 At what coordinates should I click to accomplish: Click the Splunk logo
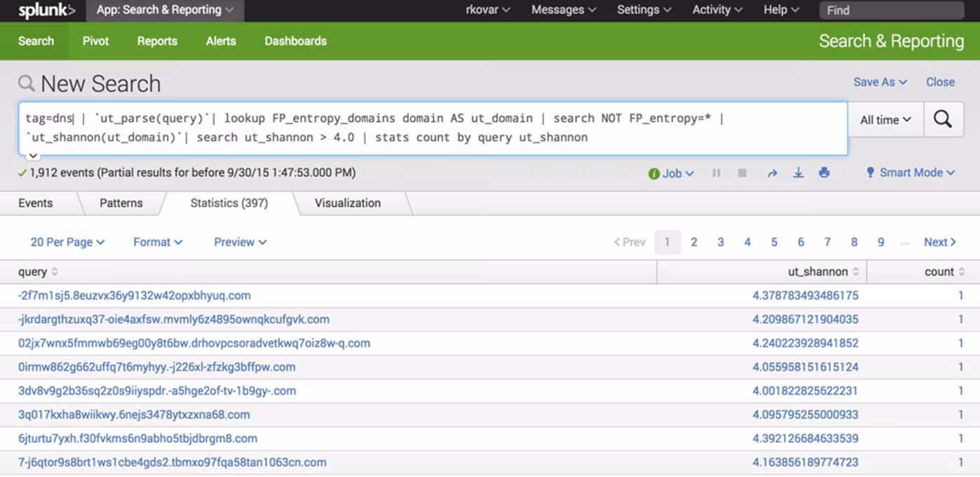(x=44, y=10)
